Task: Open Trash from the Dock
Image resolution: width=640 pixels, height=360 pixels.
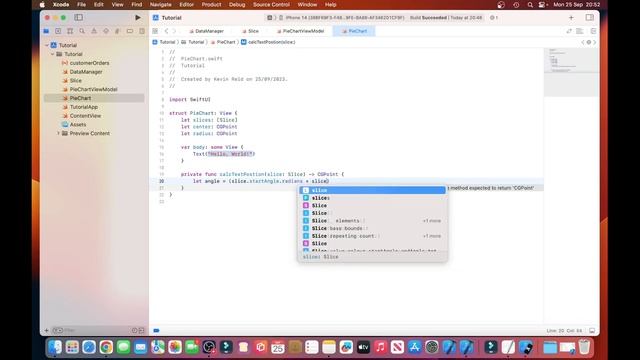Action: point(584,347)
